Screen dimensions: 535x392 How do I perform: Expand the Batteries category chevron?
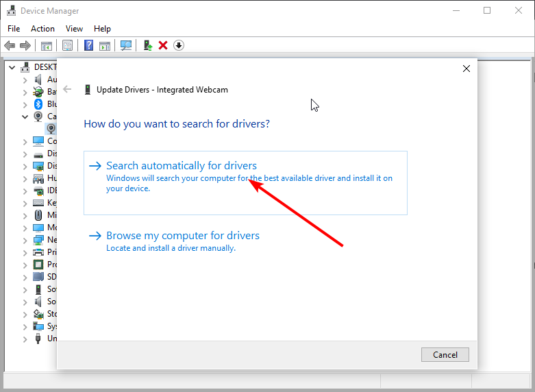(x=25, y=93)
